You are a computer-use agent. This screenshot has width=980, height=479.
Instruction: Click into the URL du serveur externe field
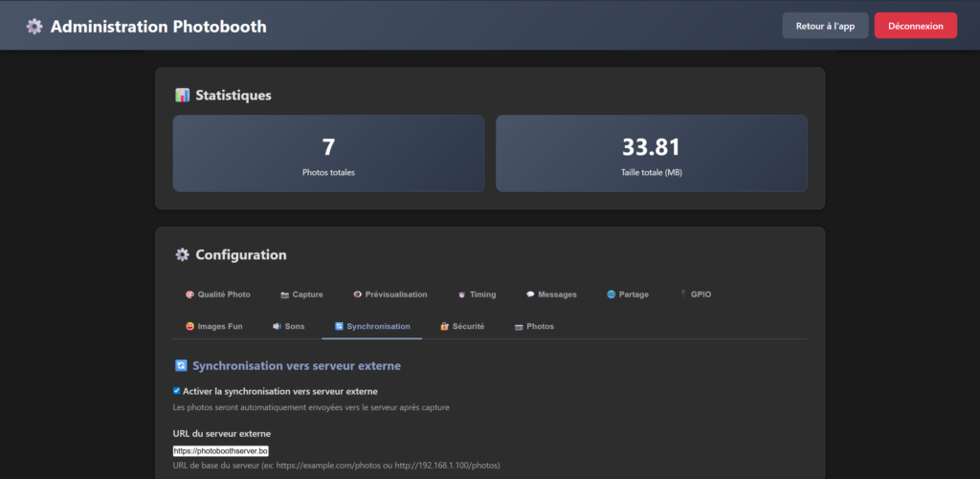click(221, 450)
